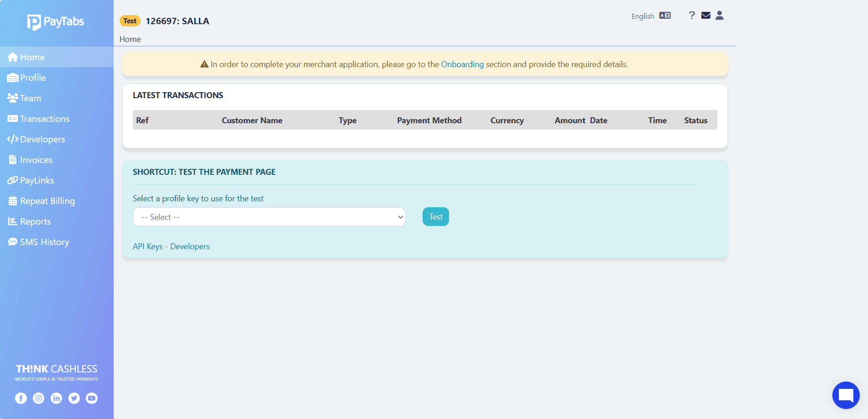Open the user account icon
Screen dimensions: 868x419
719,16
